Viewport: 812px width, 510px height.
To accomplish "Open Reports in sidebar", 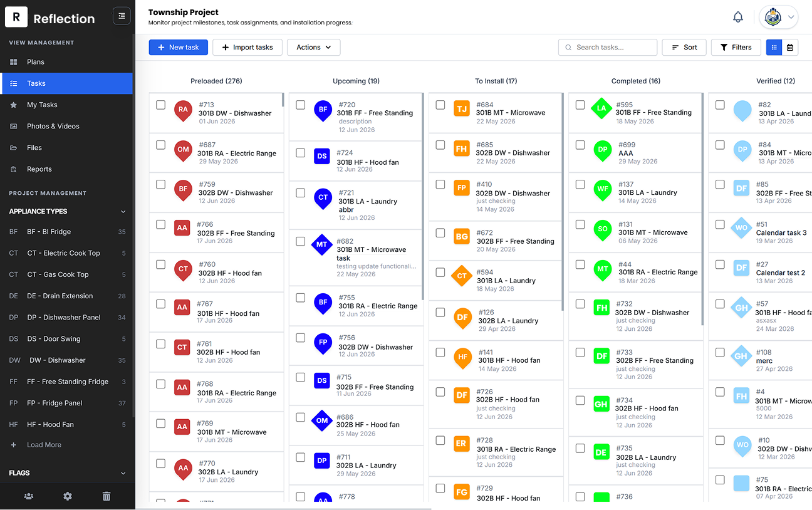I will [x=66, y=169].
